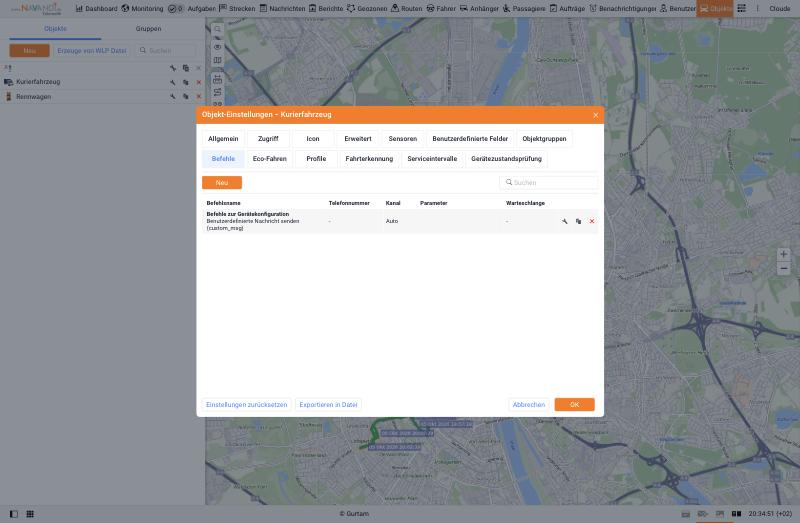Delete the Rennwagen object
This screenshot has width=800, height=523.
(198, 96)
